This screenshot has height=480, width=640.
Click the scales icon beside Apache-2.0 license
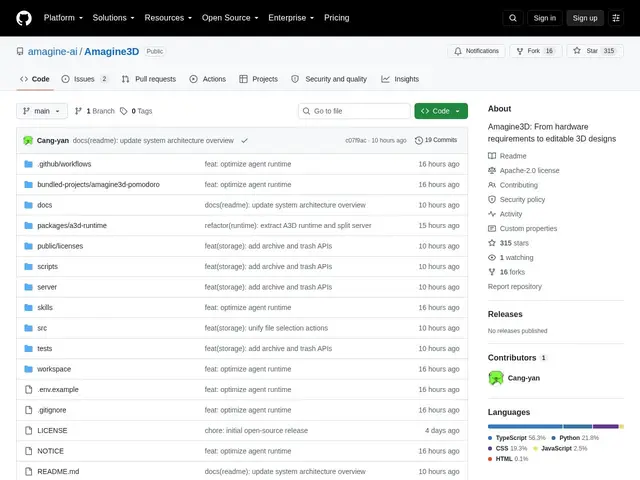(492, 170)
